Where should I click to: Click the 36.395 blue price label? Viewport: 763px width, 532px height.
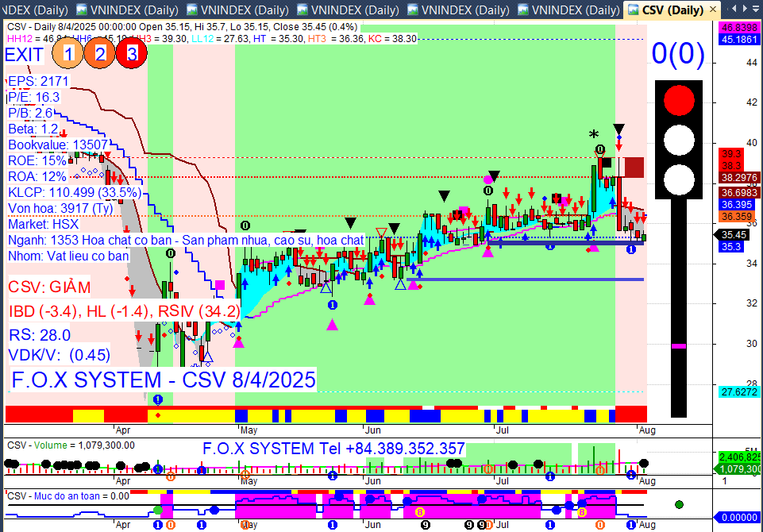pyautogui.click(x=737, y=204)
